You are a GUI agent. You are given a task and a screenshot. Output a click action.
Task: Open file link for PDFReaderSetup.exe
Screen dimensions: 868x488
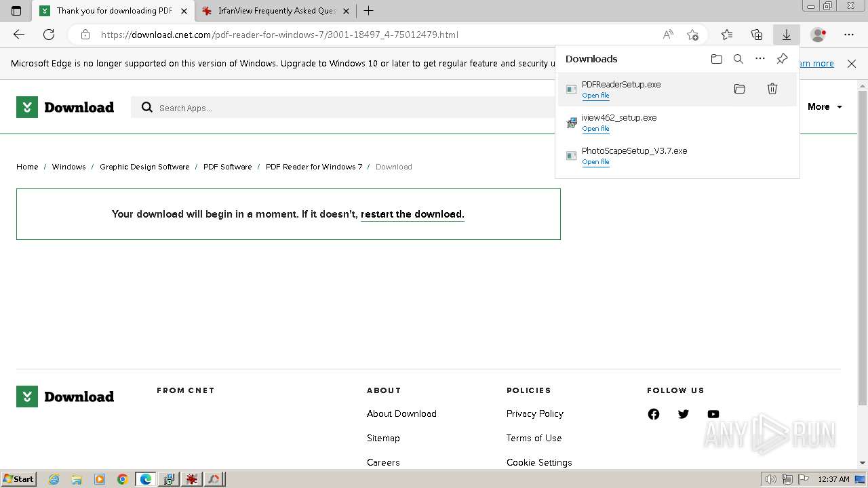click(x=595, y=96)
